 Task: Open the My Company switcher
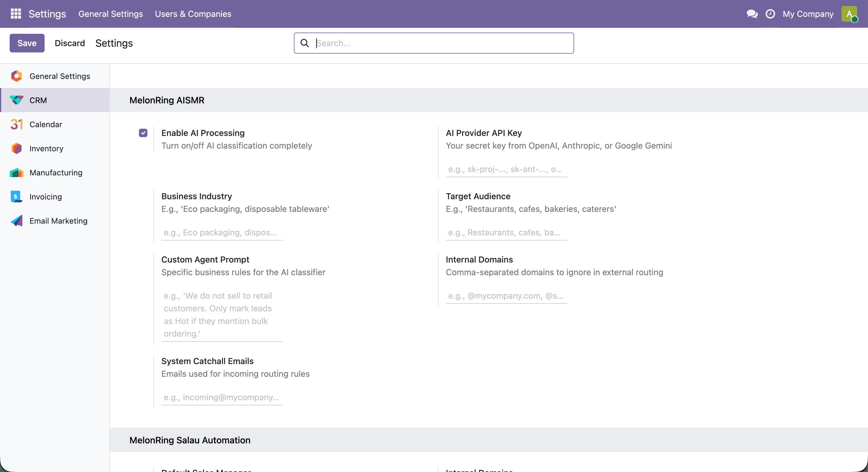(x=808, y=14)
